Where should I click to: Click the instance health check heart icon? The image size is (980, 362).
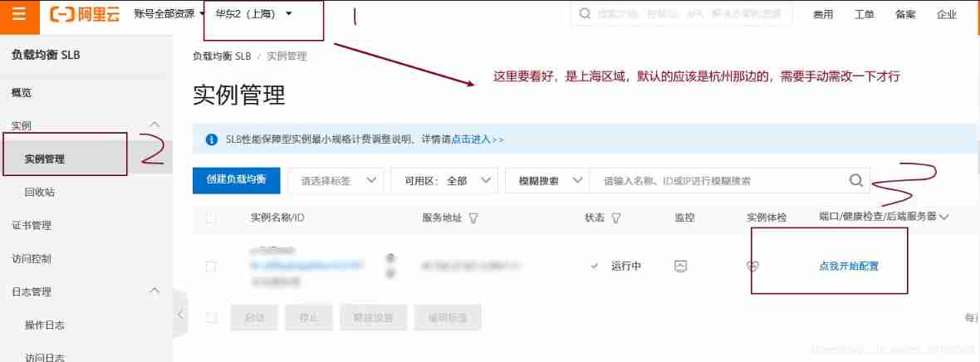752,266
